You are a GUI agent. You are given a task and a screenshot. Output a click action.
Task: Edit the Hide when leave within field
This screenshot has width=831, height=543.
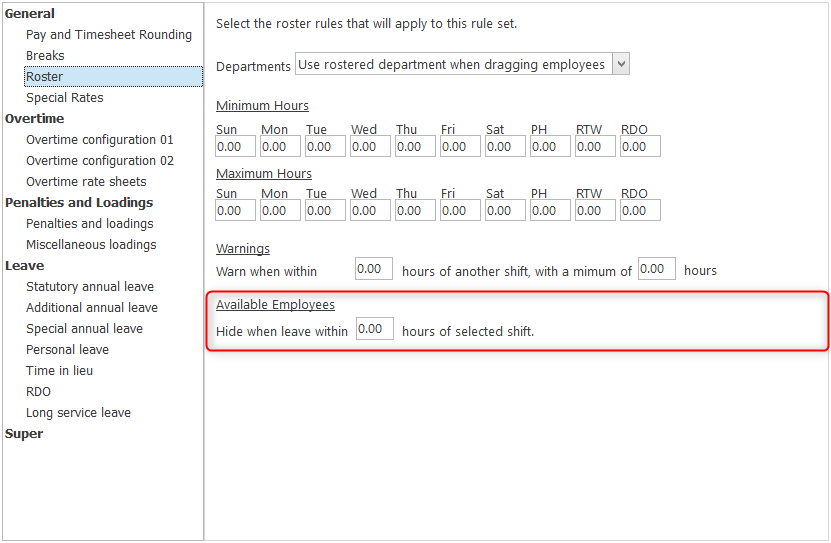pyautogui.click(x=375, y=328)
